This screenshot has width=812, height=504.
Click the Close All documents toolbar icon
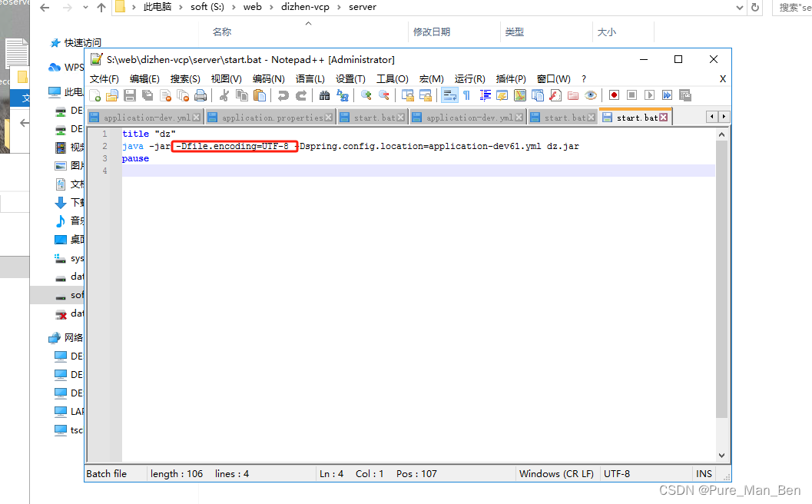click(183, 95)
